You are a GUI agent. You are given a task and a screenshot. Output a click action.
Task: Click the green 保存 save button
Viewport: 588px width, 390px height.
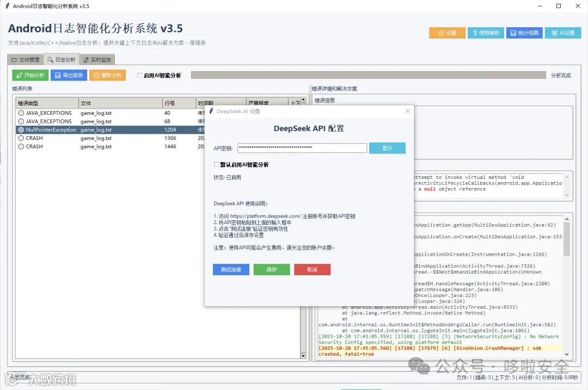click(272, 269)
